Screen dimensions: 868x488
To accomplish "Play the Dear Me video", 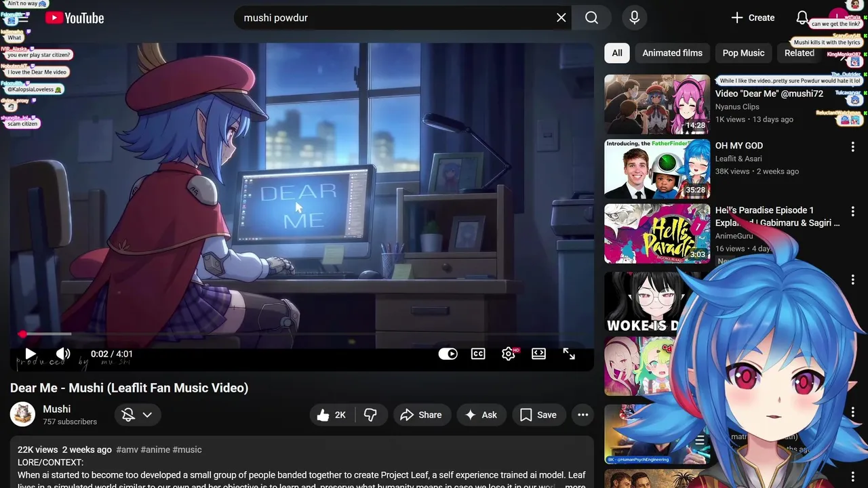I will pos(31,354).
